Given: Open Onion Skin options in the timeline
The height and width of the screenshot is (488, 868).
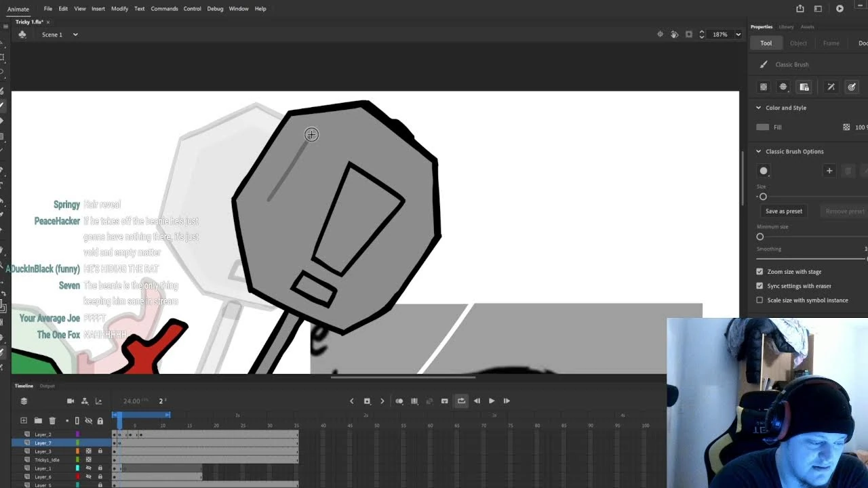Looking at the screenshot, I should click(399, 401).
